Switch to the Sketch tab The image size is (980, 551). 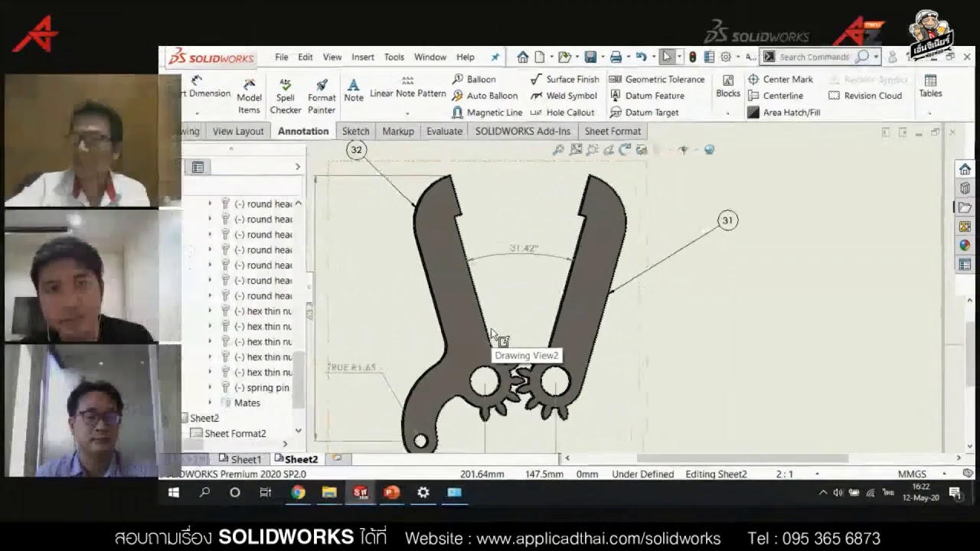click(355, 131)
